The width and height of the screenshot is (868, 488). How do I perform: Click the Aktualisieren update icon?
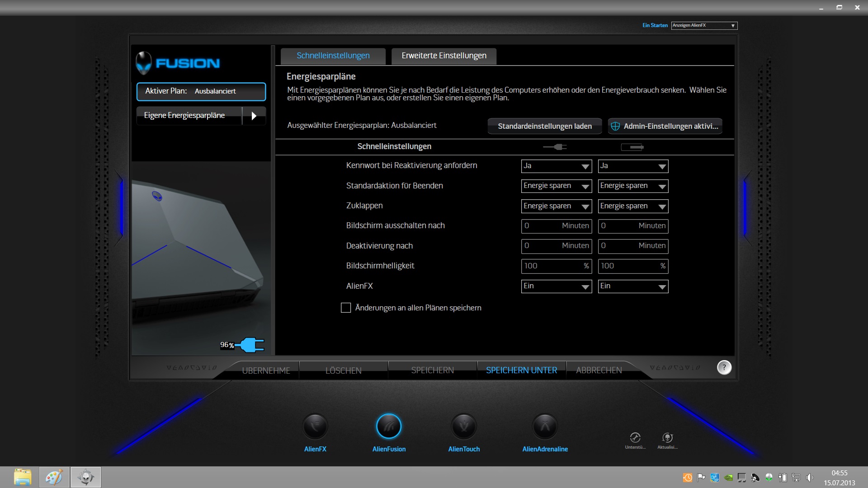(x=667, y=437)
